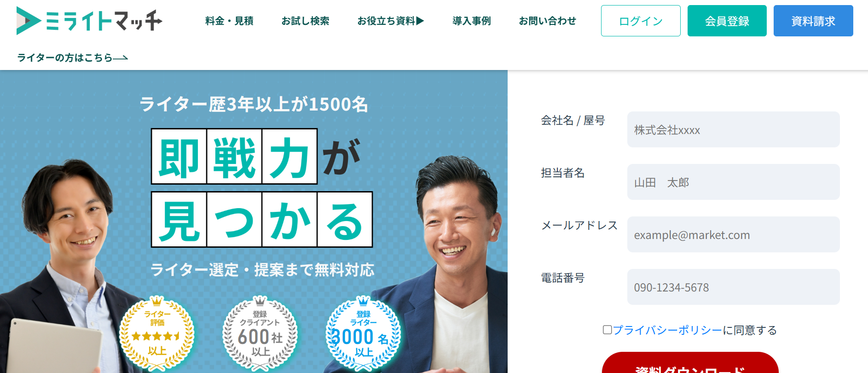Select お問い合わせ in the header
Screen dimensions: 868x373
point(547,21)
